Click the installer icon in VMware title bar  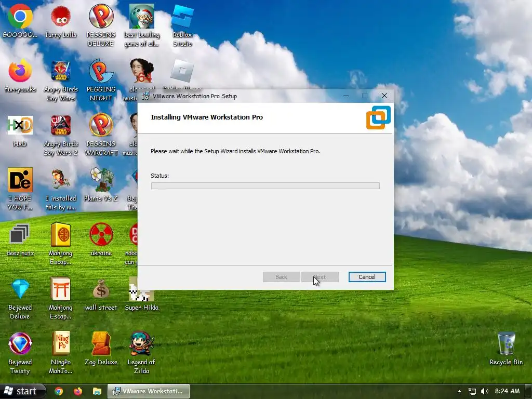146,96
